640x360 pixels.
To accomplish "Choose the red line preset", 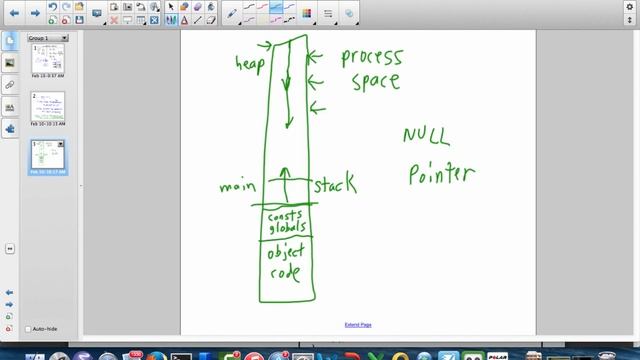I will click(262, 7).
